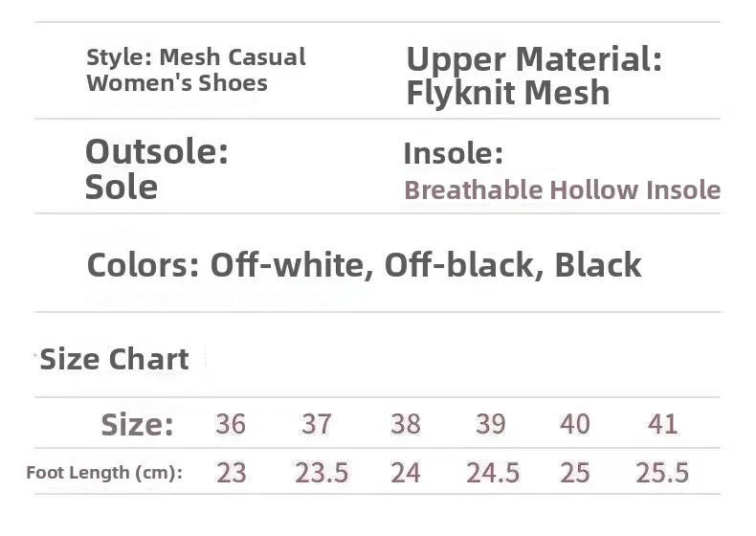Click the 'Upper Material: Flyknit Mesh' text
Image resolution: width=756 pixels, height=536 pixels.
coord(533,76)
